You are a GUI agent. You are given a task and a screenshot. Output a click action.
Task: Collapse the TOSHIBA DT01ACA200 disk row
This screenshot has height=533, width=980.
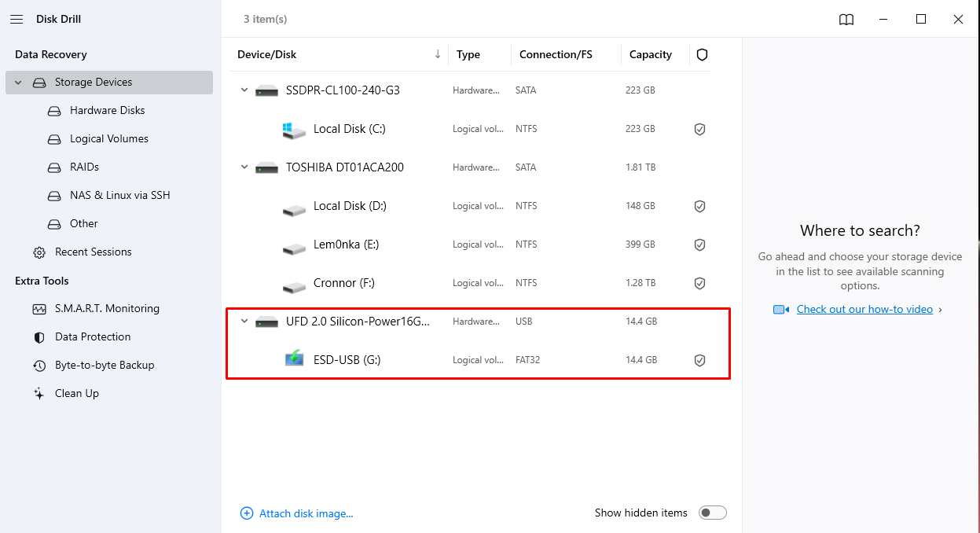coord(244,167)
